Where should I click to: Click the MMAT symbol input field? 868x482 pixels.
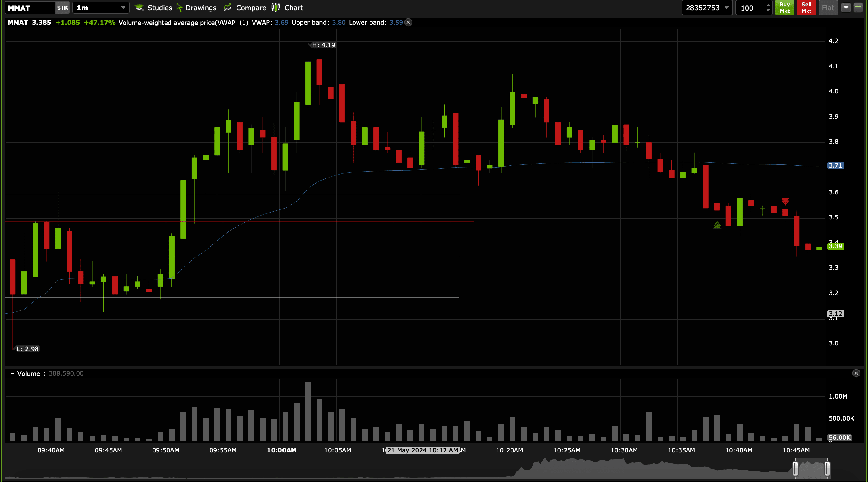(x=30, y=8)
